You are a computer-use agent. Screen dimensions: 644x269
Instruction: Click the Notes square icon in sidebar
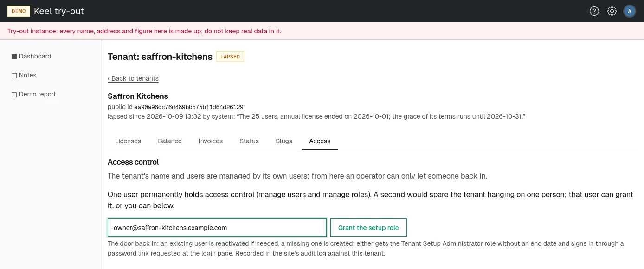click(14, 76)
